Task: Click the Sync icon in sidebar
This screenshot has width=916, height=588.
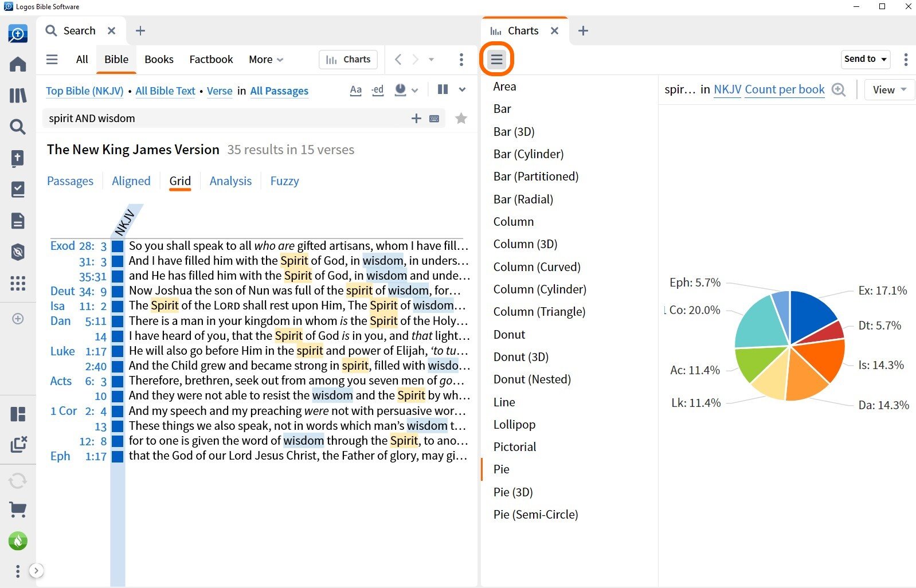Action: point(18,480)
